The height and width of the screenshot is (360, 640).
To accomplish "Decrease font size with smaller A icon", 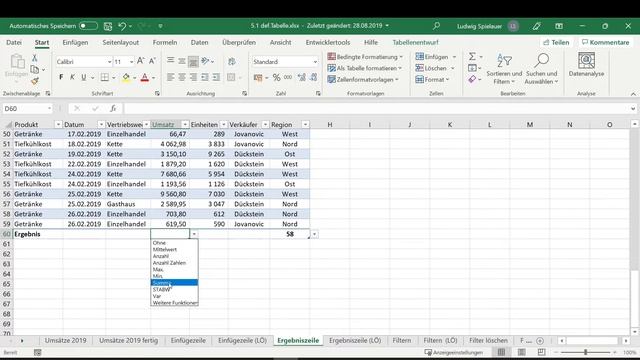I will [x=152, y=61].
